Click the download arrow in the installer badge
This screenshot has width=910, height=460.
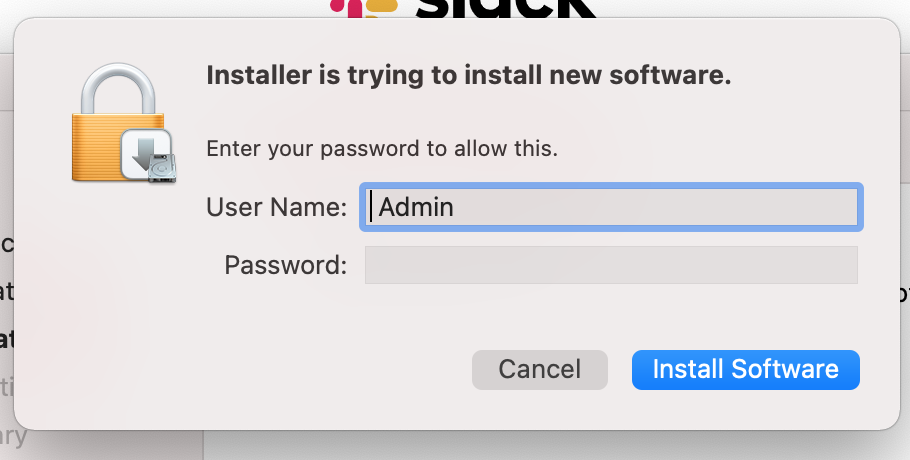point(144,152)
